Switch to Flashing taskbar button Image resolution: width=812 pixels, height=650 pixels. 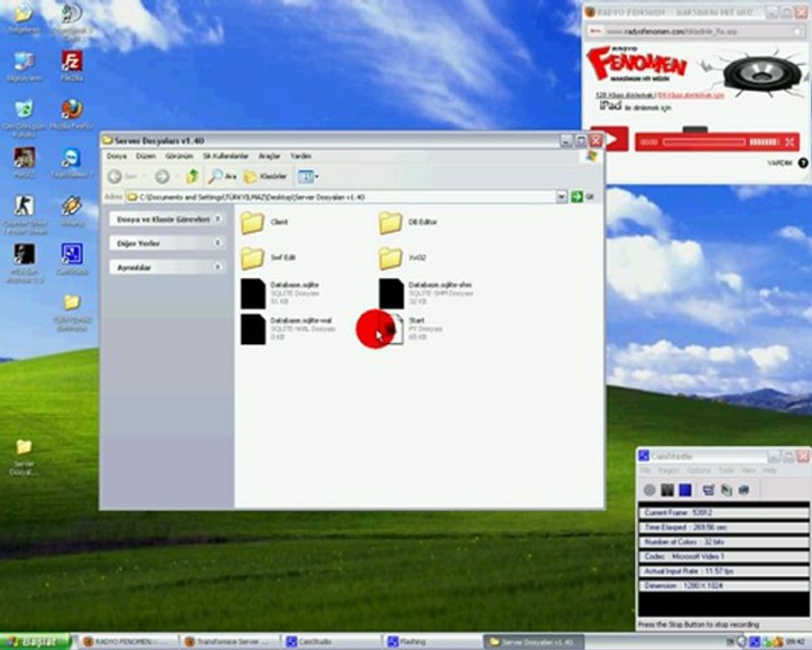coord(433,642)
